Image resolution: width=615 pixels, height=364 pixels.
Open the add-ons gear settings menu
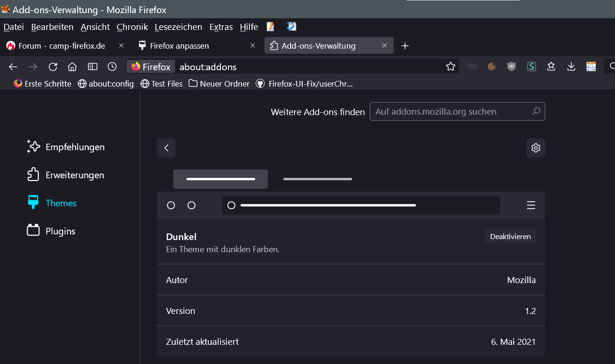click(536, 148)
